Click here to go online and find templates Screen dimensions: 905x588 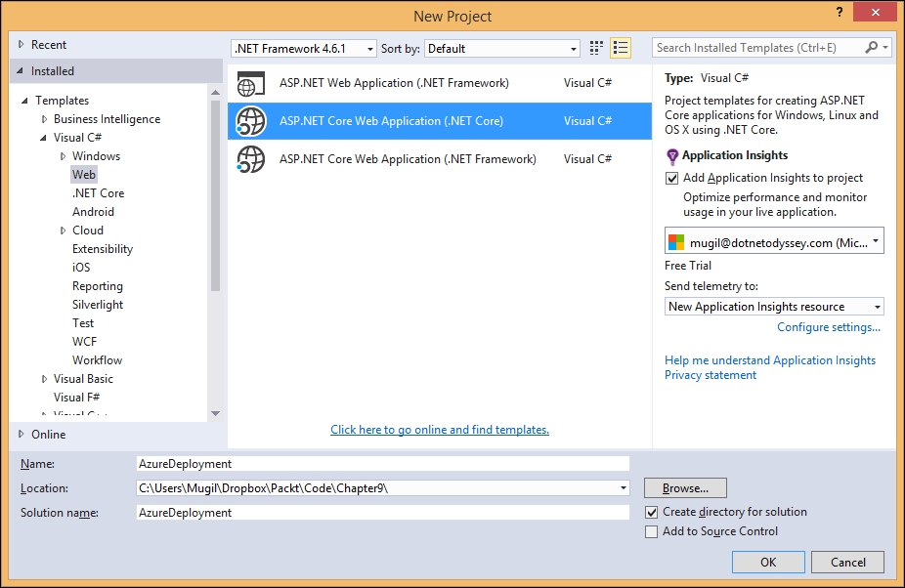pos(439,430)
